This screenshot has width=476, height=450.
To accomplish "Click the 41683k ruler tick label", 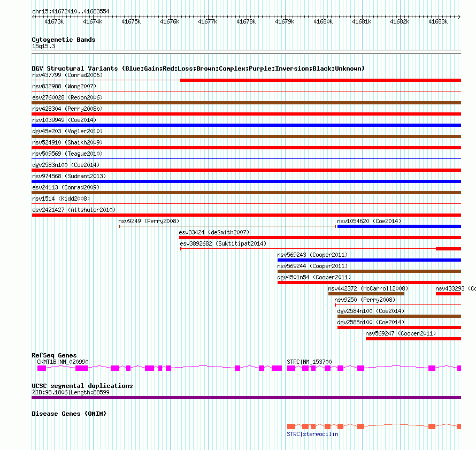I will pyautogui.click(x=437, y=21).
